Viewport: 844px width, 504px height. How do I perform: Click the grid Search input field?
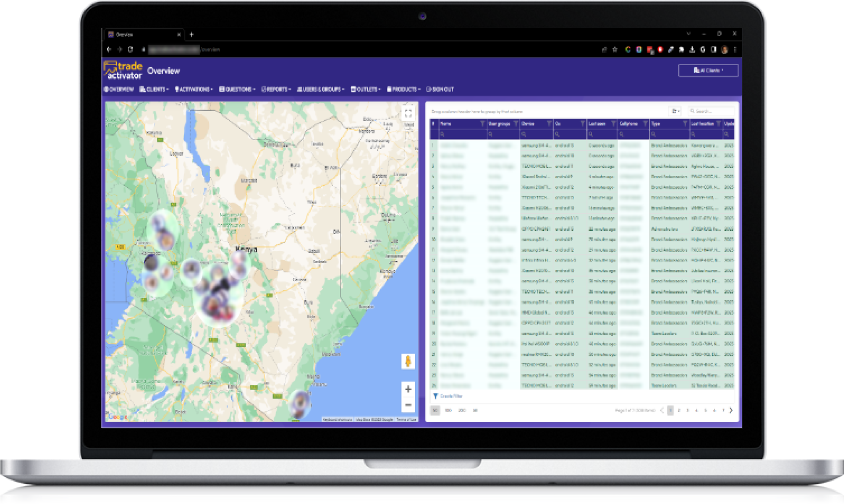(711, 111)
